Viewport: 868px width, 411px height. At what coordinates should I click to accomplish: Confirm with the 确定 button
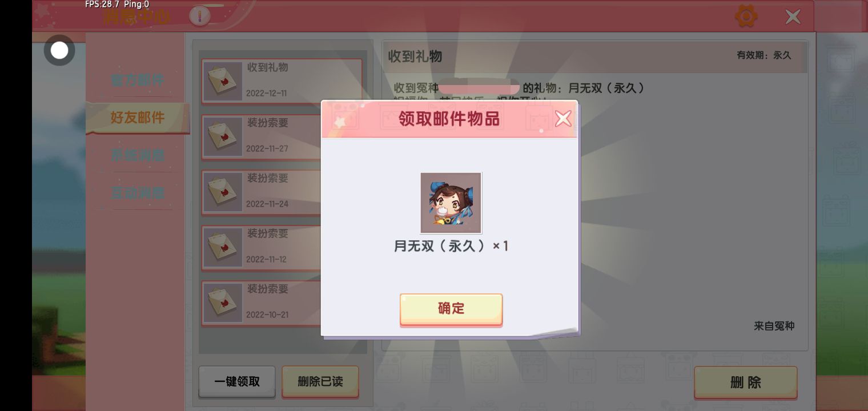(x=451, y=309)
